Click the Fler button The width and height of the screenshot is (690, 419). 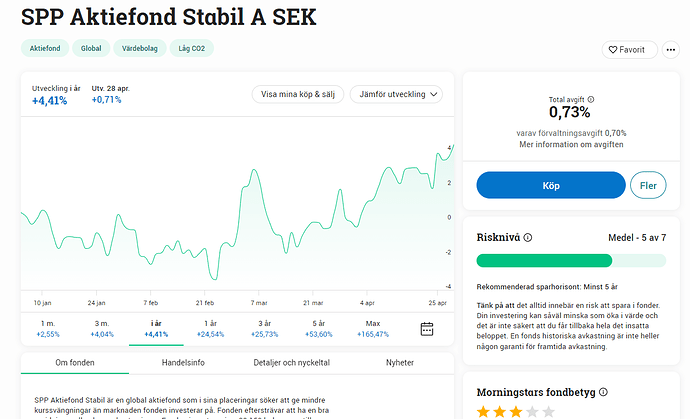648,185
